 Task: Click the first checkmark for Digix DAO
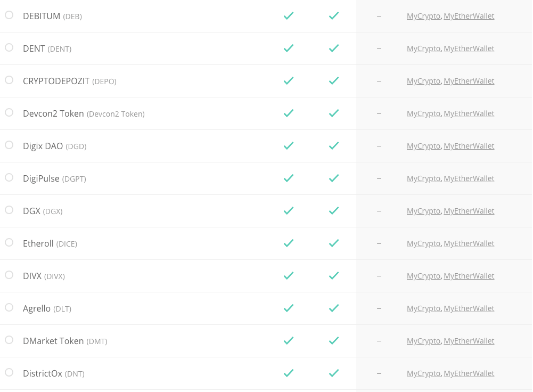point(289,145)
